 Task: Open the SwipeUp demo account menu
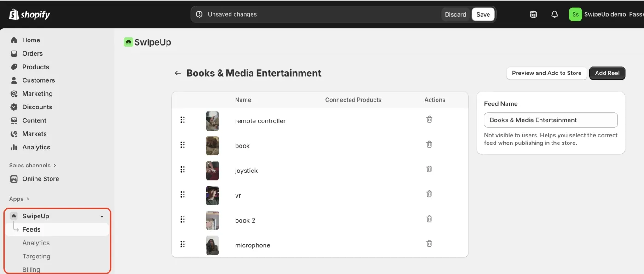coord(605,14)
